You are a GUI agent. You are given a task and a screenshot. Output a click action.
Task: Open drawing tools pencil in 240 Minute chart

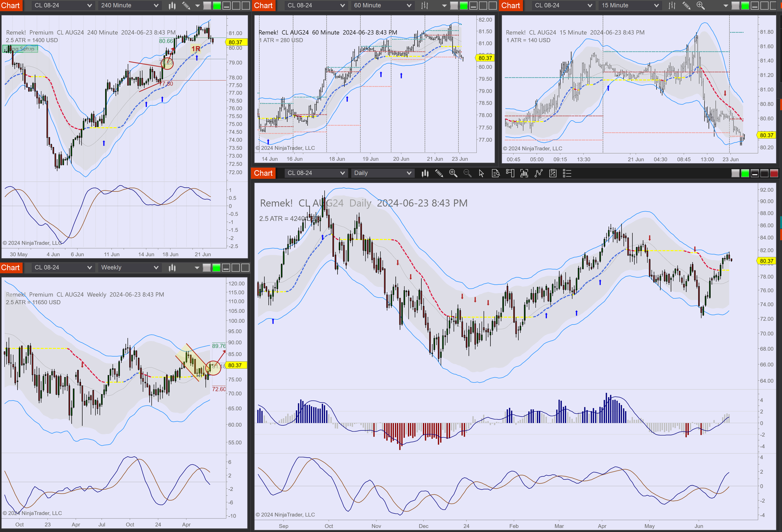pyautogui.click(x=186, y=5)
